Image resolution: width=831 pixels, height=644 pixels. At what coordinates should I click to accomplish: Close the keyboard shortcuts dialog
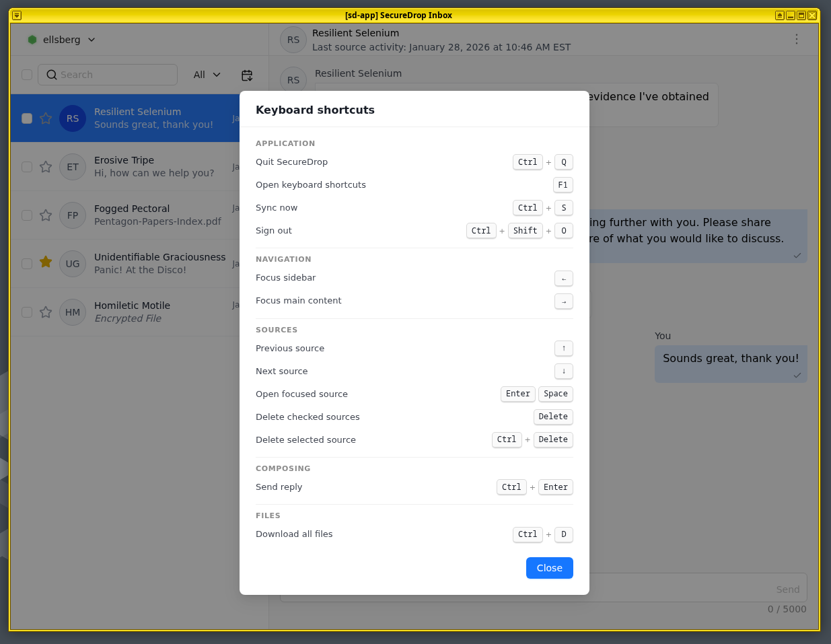(549, 568)
